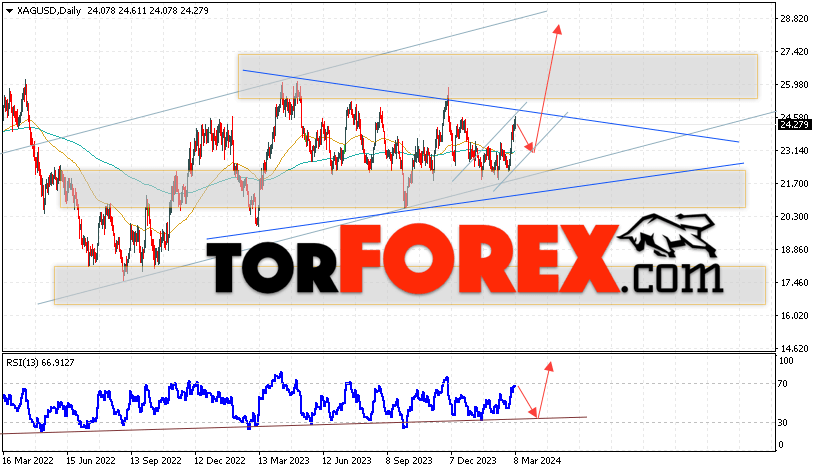Screen dimensions: 816x472
Task: Select the 8 Mar 2024 date label
Action: point(538,461)
